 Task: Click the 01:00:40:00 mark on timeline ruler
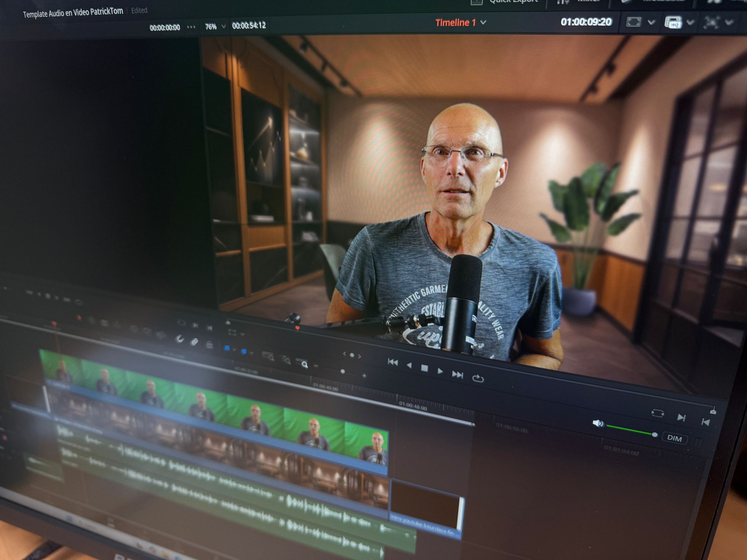(325, 387)
